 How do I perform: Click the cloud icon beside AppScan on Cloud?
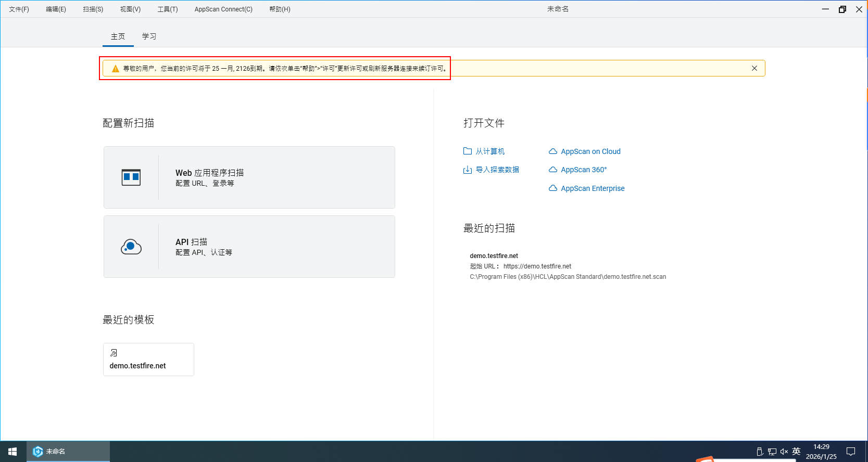pos(553,151)
